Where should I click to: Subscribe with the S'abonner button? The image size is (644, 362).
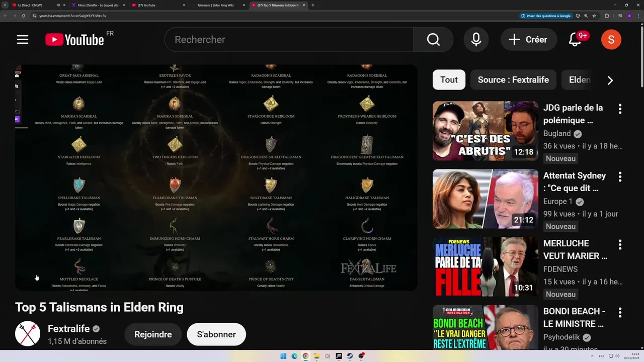[216, 334]
